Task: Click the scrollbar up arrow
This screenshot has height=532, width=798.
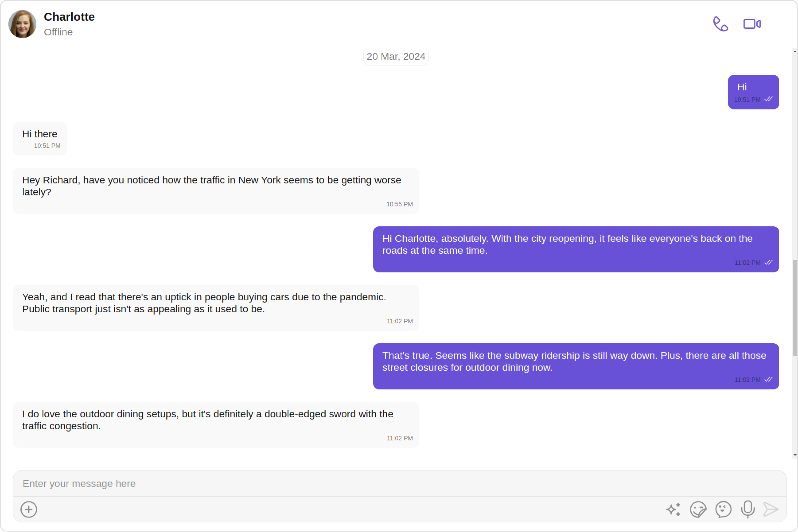Action: click(795, 52)
